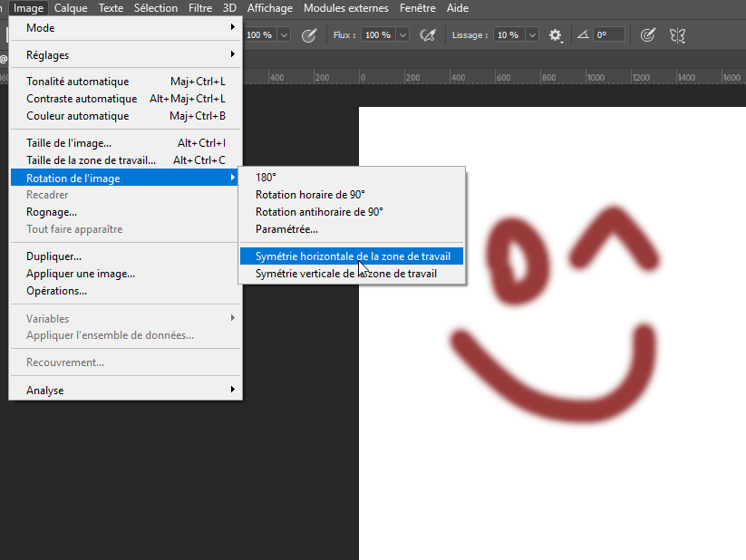Open the Calque menu
This screenshot has height=560, width=746.
pos(71,8)
